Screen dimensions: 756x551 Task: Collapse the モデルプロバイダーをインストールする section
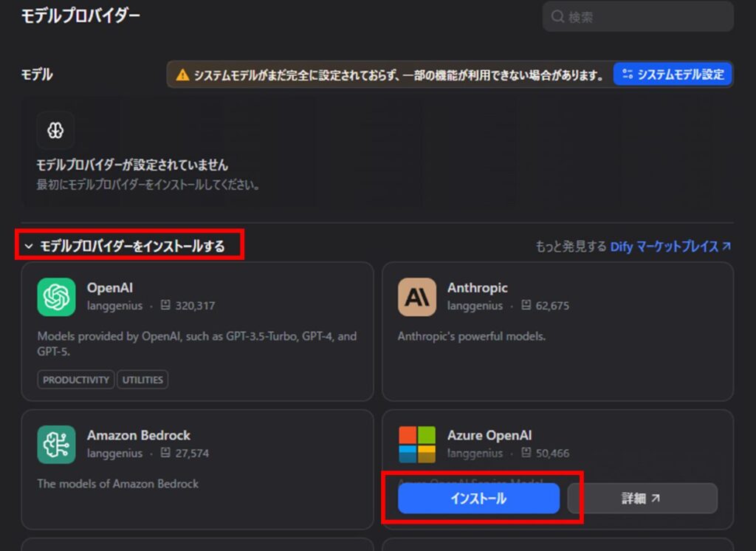tap(29, 246)
